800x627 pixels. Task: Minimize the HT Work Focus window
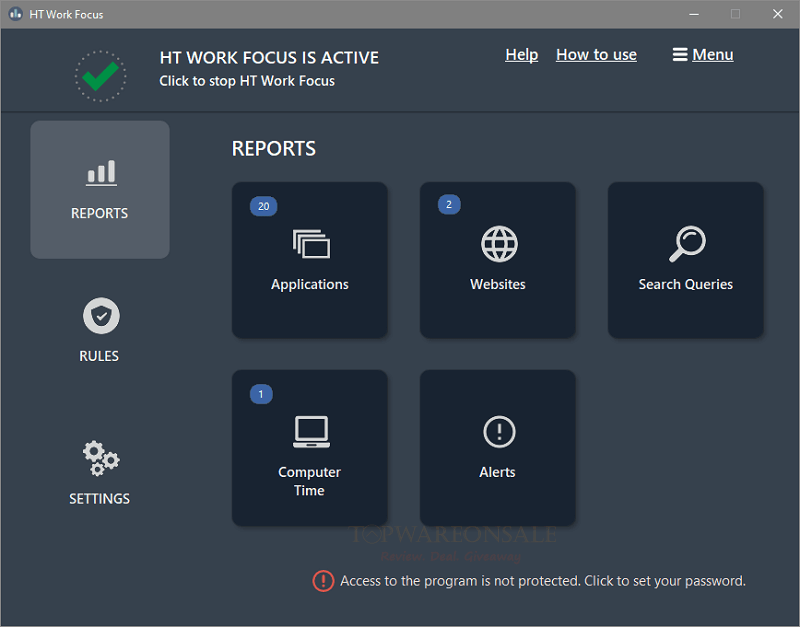694,14
